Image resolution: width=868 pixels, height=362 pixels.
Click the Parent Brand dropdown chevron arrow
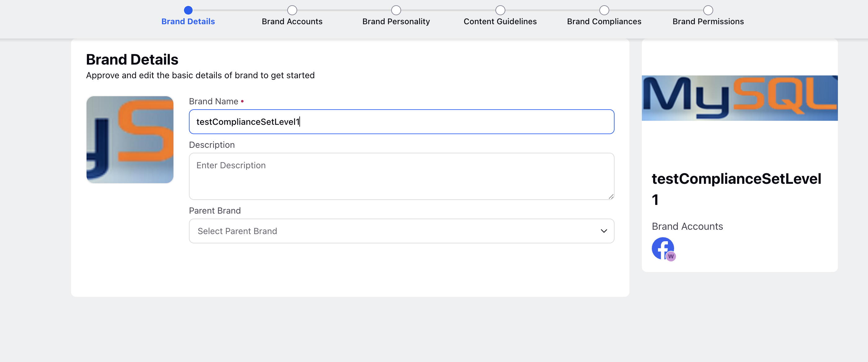[603, 231]
